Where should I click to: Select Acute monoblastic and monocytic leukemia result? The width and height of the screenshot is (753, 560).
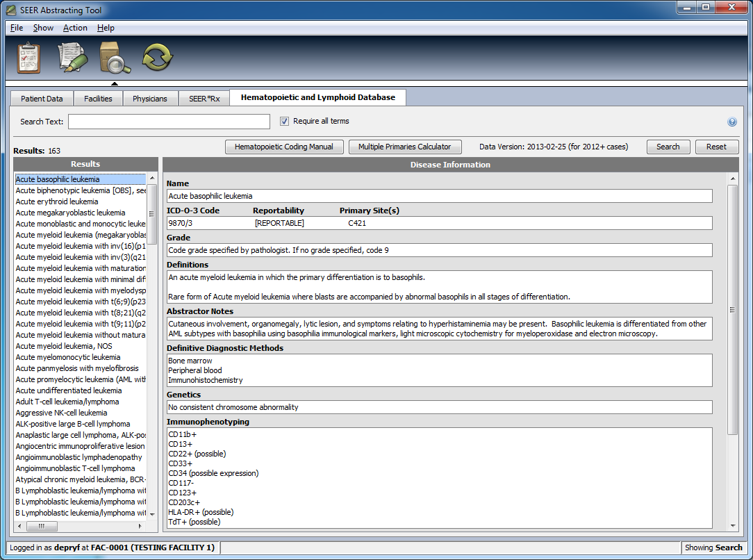tap(80, 223)
